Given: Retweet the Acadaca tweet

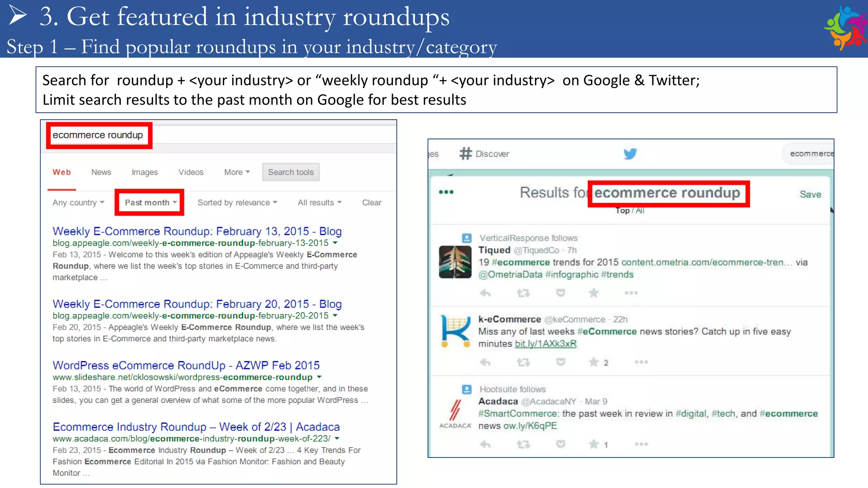Looking at the screenshot, I should (523, 444).
